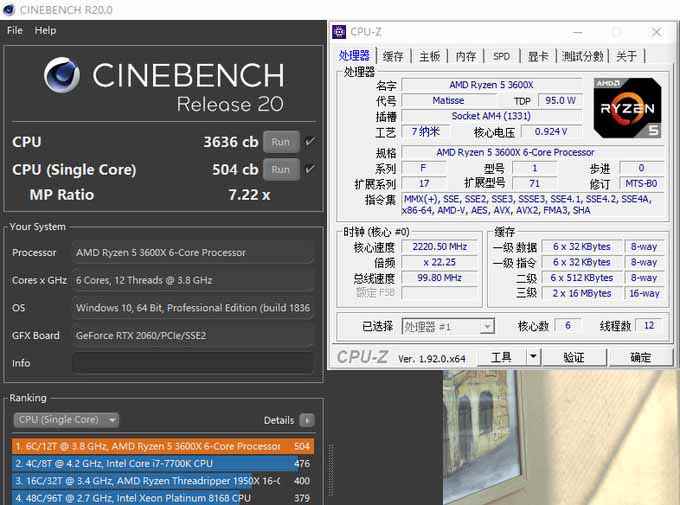This screenshot has width=680, height=505.
Task: Click the 核心速度 value 2220.50 MHz
Action: pyautogui.click(x=439, y=247)
